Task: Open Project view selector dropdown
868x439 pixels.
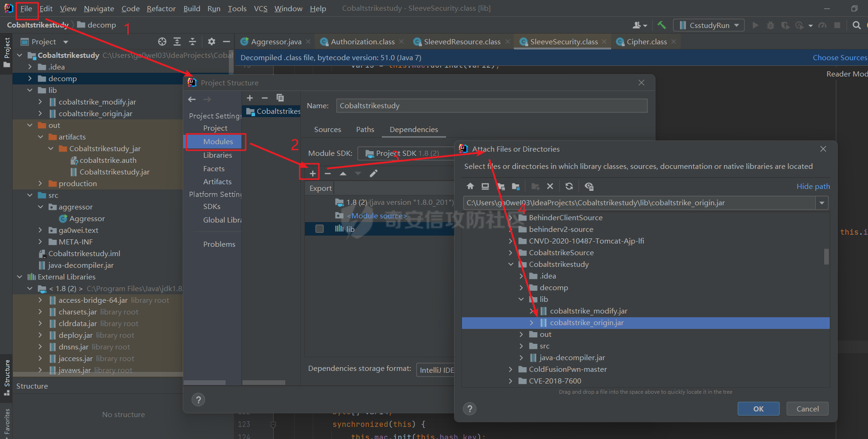Action: click(66, 42)
